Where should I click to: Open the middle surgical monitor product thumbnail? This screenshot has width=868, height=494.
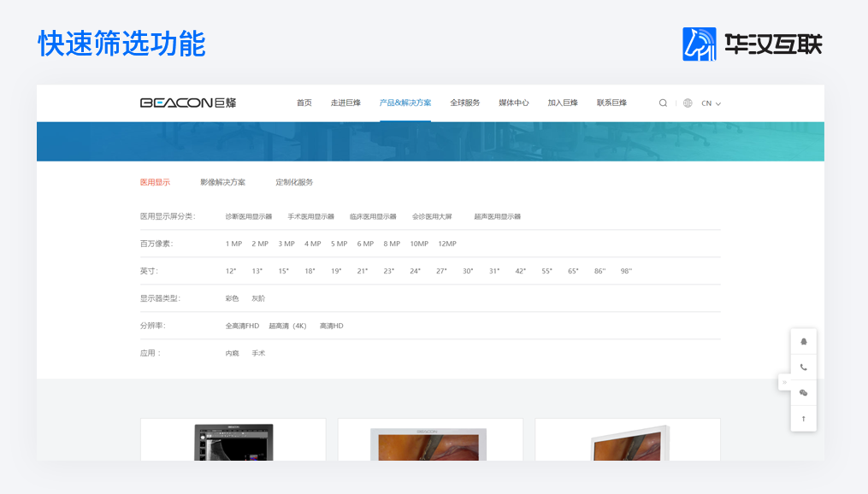click(x=430, y=440)
